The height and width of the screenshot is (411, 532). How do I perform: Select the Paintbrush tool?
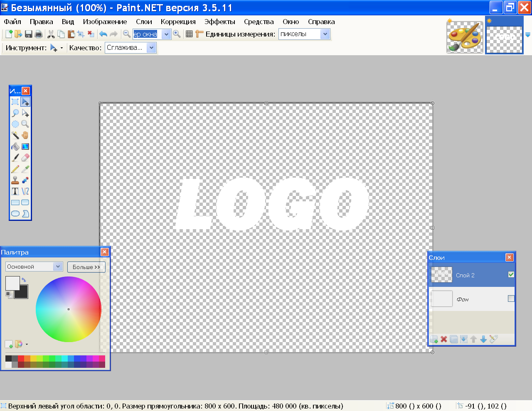[x=15, y=158]
